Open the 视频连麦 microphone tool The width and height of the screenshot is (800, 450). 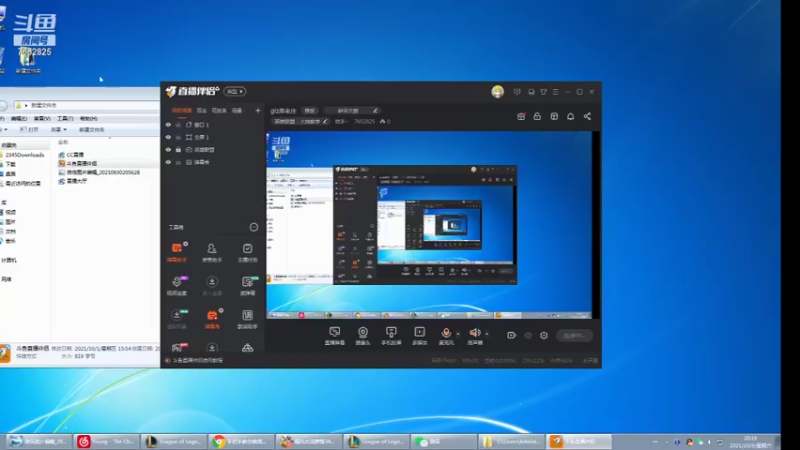pos(177,286)
